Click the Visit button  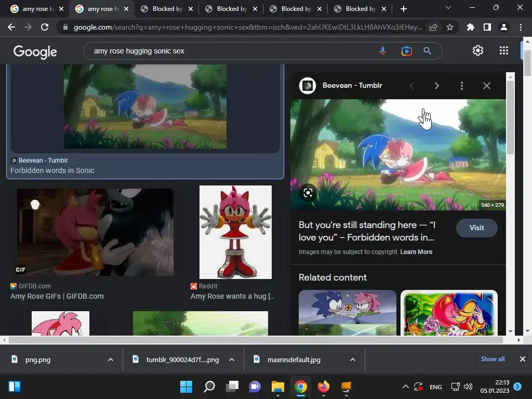coord(477,228)
